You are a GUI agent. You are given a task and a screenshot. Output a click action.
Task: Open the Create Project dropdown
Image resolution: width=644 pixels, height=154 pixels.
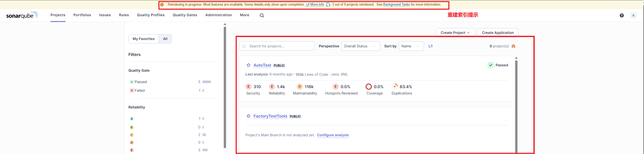tap(456, 33)
